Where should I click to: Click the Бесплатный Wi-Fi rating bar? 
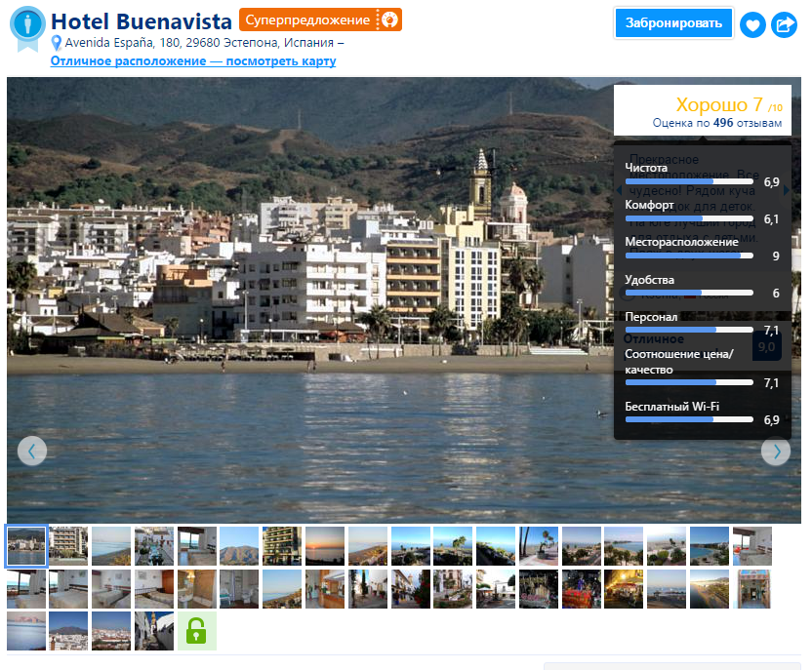click(689, 419)
